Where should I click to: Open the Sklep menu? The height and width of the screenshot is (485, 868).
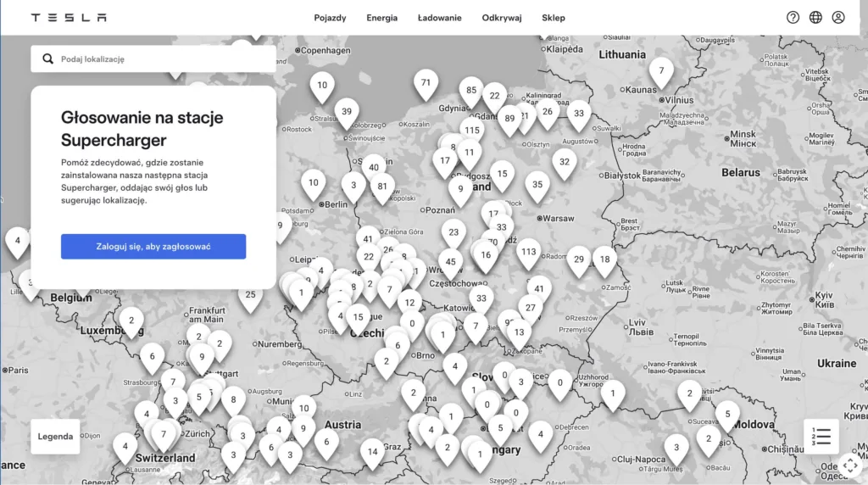click(x=554, y=18)
